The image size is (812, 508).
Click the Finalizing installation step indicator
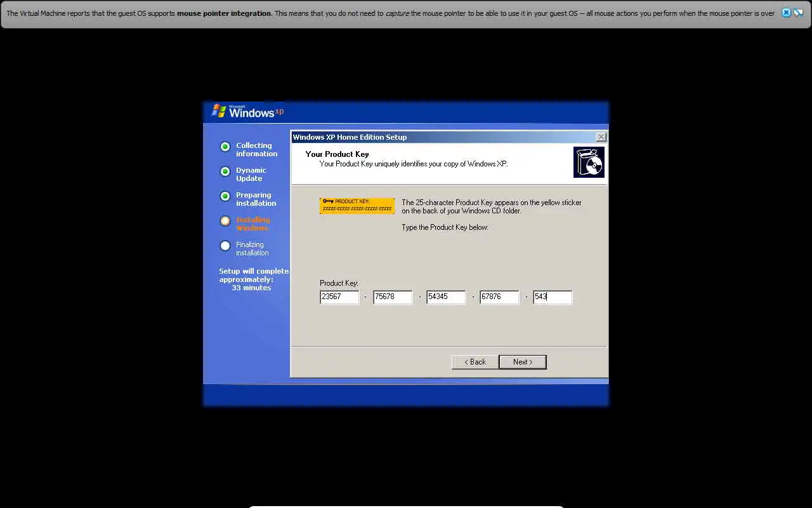pos(225,246)
